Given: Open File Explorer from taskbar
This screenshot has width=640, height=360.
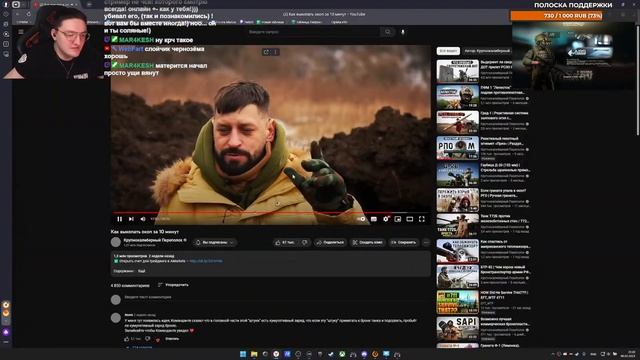Looking at the screenshot, I should [254, 354].
